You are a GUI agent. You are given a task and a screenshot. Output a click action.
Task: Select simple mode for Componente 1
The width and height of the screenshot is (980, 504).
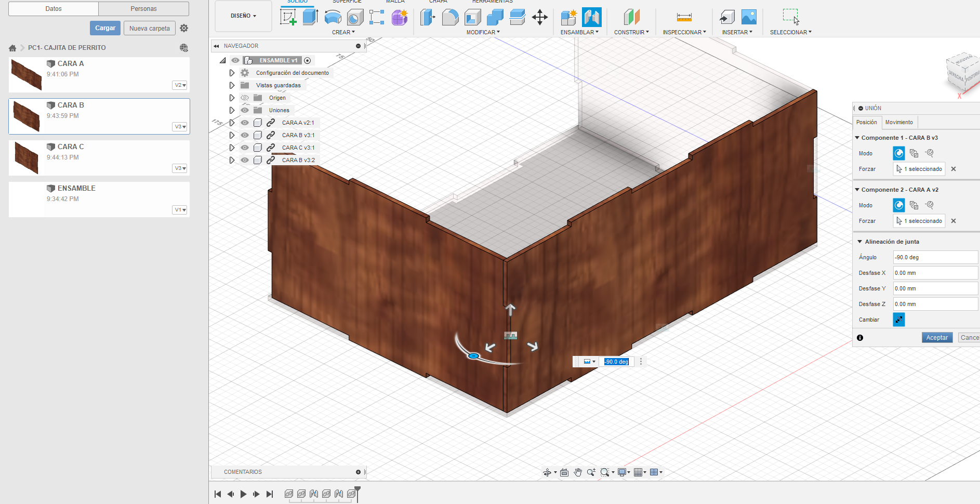coord(899,153)
